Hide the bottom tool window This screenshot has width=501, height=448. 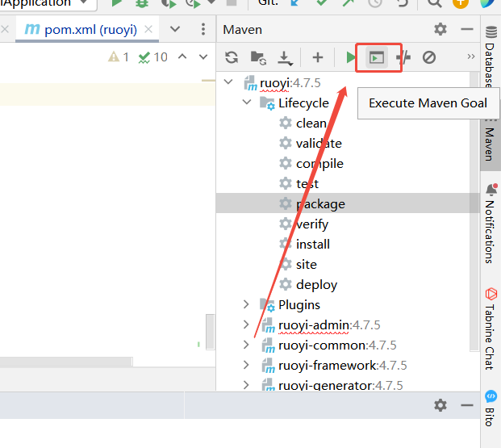pyautogui.click(x=467, y=405)
